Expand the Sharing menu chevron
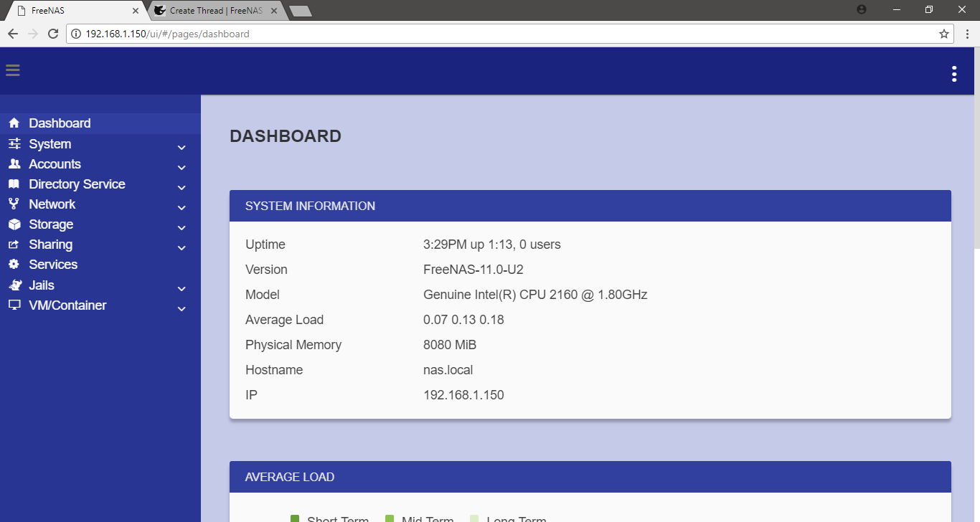The width and height of the screenshot is (980, 522). click(182, 247)
